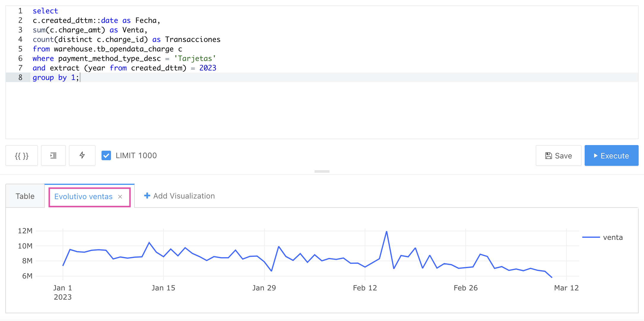Click the Jan 29 axis label

264,288
